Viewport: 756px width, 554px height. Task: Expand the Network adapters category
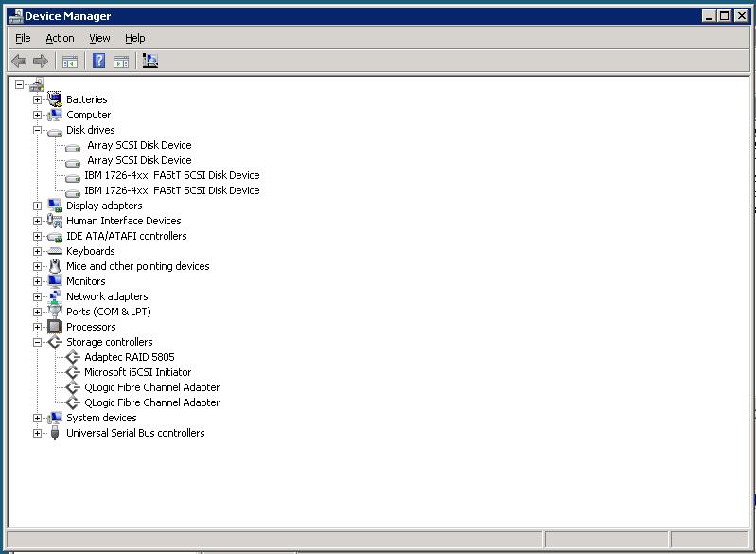(x=38, y=296)
